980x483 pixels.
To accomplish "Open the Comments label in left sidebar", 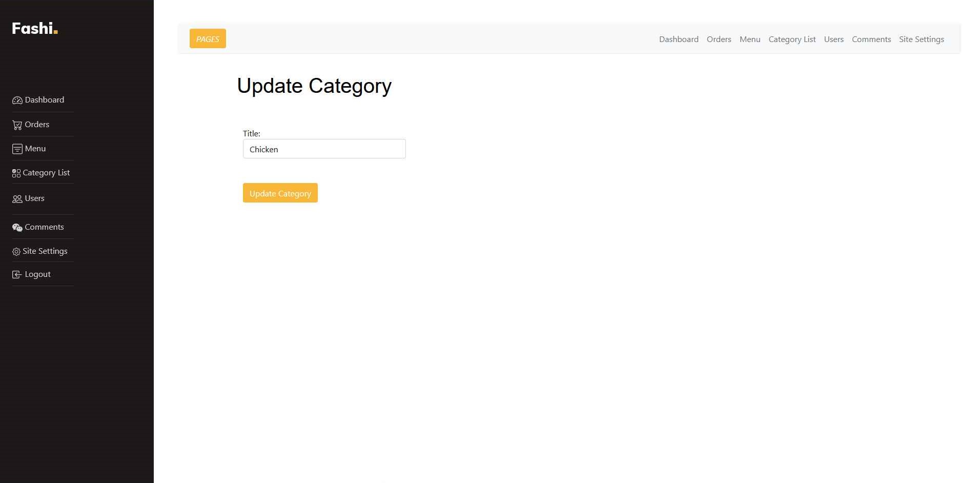I will [44, 227].
